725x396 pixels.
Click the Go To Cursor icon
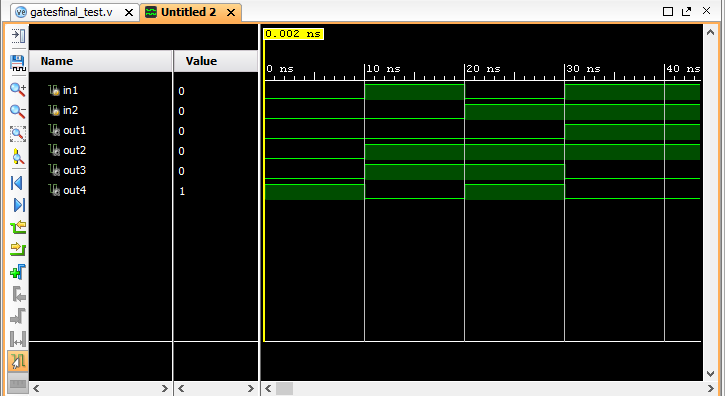pos(18,157)
